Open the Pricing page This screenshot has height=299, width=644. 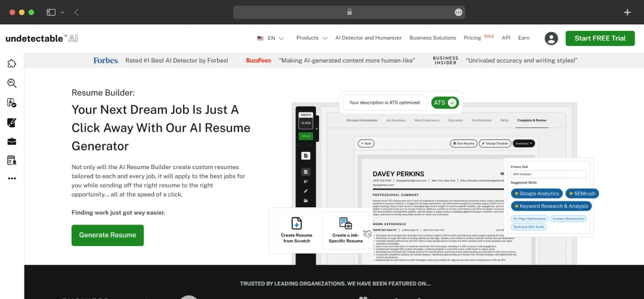472,38
